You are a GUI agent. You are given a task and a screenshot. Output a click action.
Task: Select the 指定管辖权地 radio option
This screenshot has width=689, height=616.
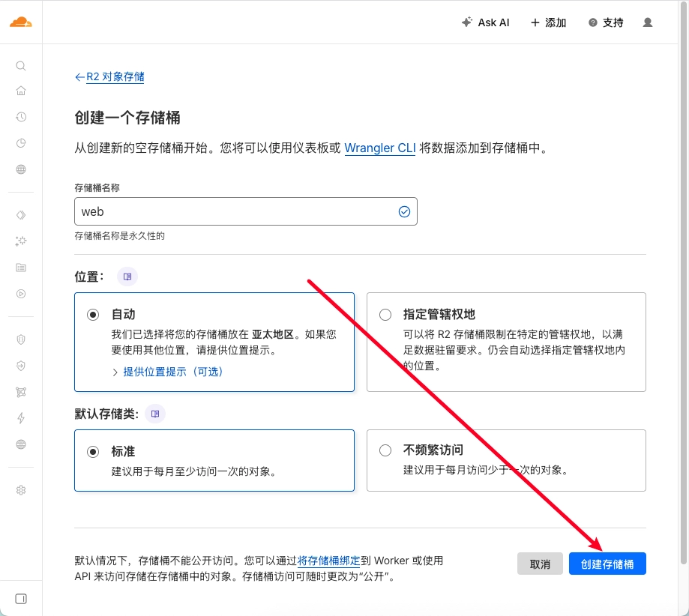click(385, 315)
